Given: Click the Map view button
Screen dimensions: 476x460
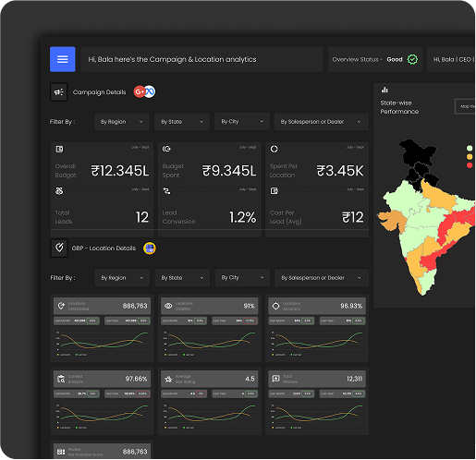Looking at the screenshot, I should tap(465, 106).
